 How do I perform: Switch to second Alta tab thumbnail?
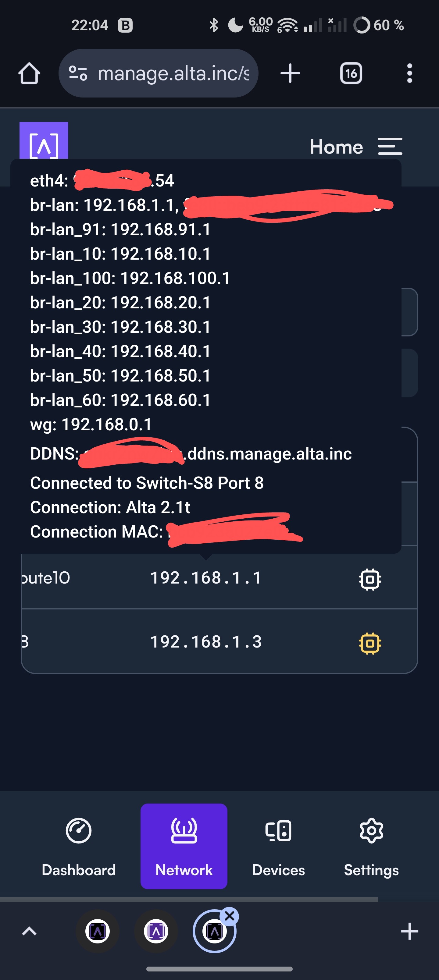(x=156, y=931)
